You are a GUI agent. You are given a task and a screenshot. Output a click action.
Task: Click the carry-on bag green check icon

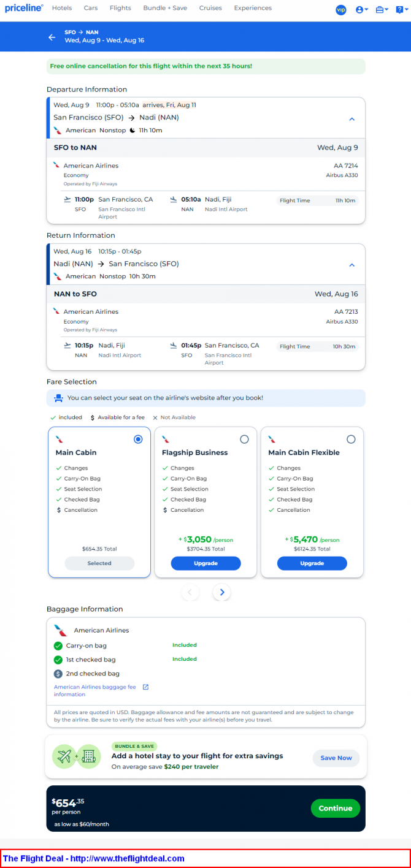click(58, 645)
